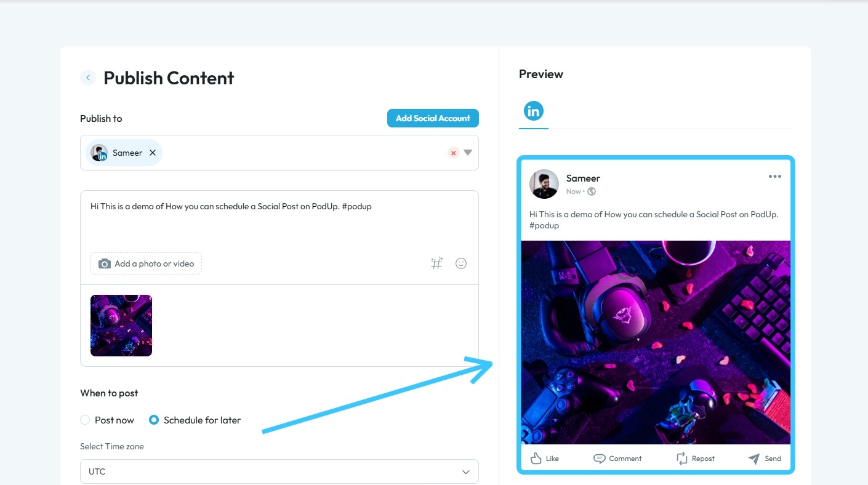
Task: Click Comment in the post preview
Action: 617,459
